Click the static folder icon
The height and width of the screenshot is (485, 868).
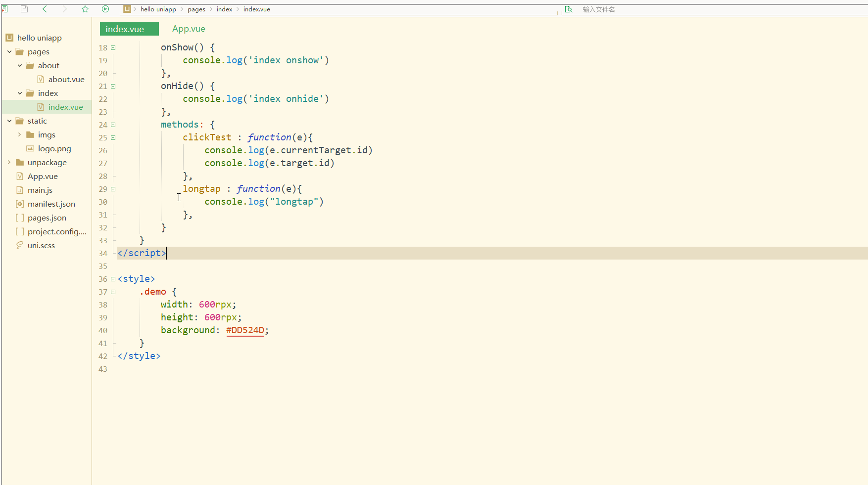point(20,121)
